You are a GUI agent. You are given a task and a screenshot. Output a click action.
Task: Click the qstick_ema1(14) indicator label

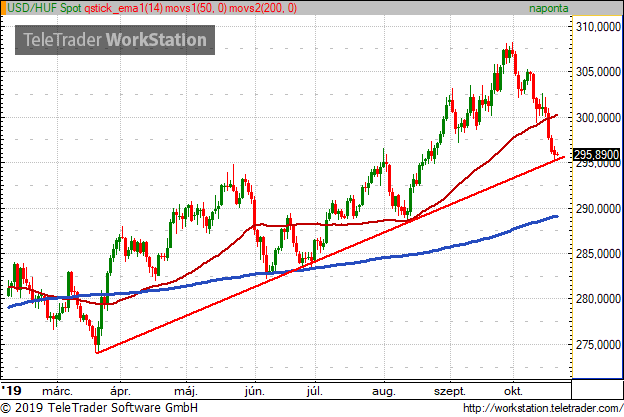coord(123,8)
